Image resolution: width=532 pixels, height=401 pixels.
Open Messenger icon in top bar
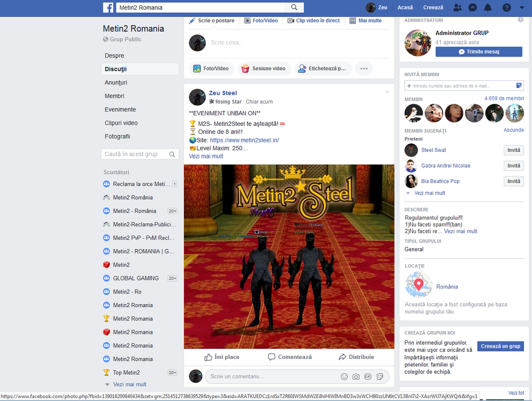[x=472, y=8]
